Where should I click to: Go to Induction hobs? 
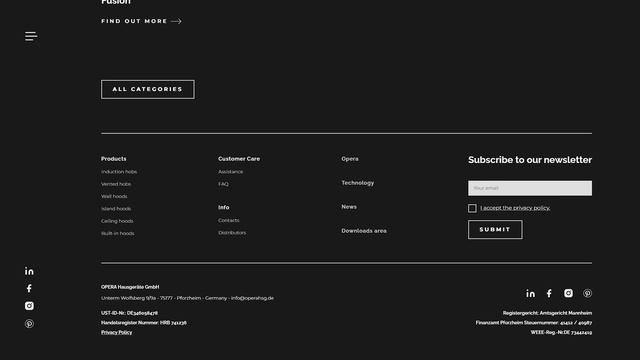[119, 172]
